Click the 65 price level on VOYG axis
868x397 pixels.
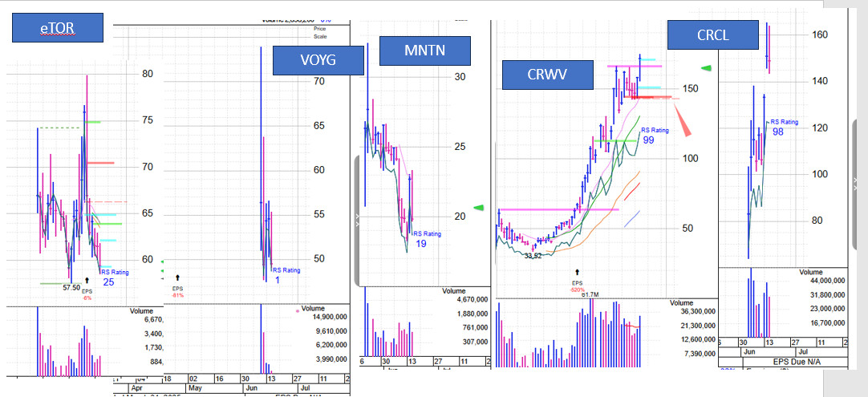[321, 126]
